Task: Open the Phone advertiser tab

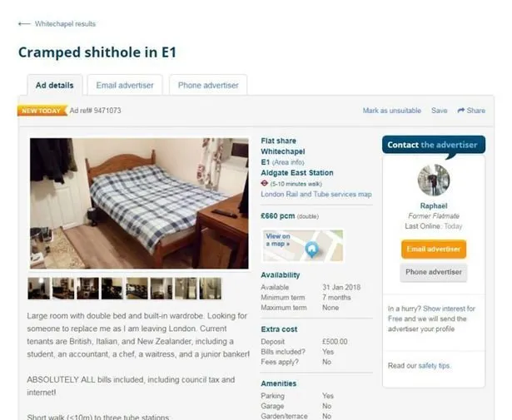Action: tap(208, 85)
